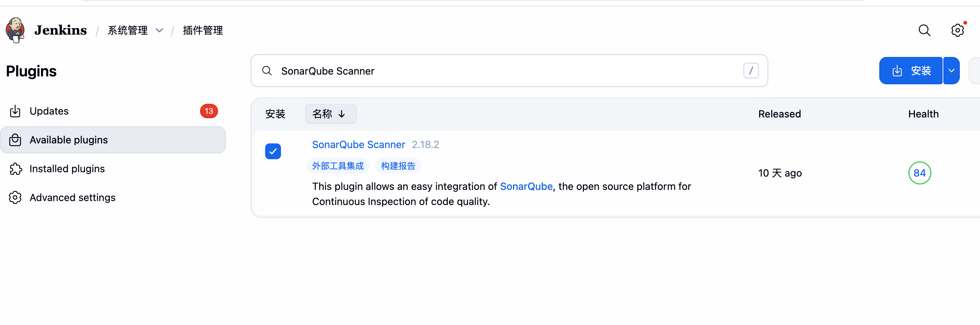Viewport: 980px width, 325px height.
Task: Expand the 系统管理 breadcrumb dropdown chevron
Action: pyautogui.click(x=159, y=31)
